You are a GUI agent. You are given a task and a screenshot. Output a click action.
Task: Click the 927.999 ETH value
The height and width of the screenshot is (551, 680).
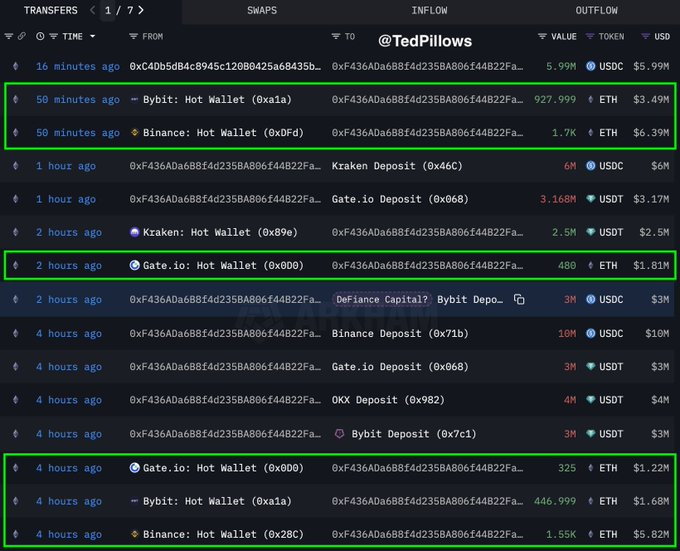pyautogui.click(x=555, y=100)
